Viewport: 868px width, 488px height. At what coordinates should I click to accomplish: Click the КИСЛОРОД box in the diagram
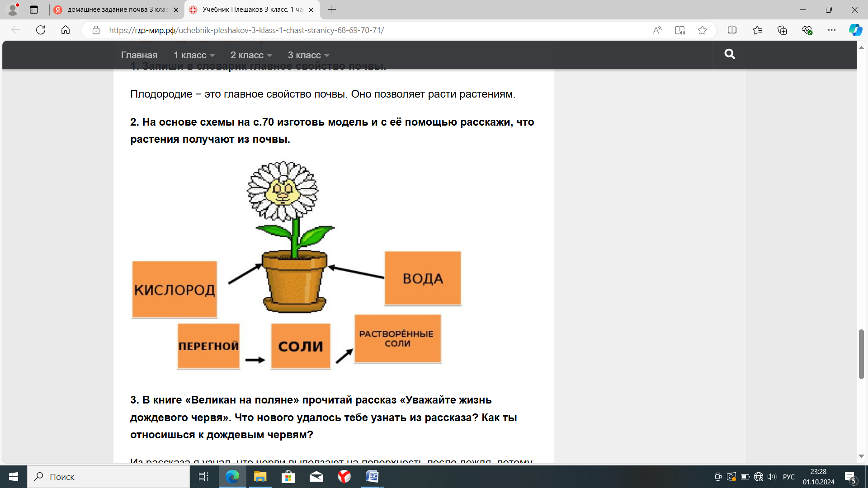[x=175, y=289]
